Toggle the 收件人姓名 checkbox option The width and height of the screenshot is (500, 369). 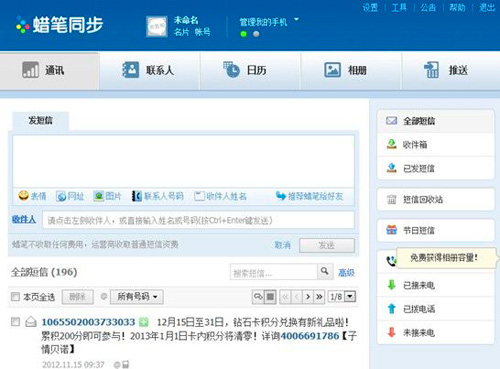point(199,196)
